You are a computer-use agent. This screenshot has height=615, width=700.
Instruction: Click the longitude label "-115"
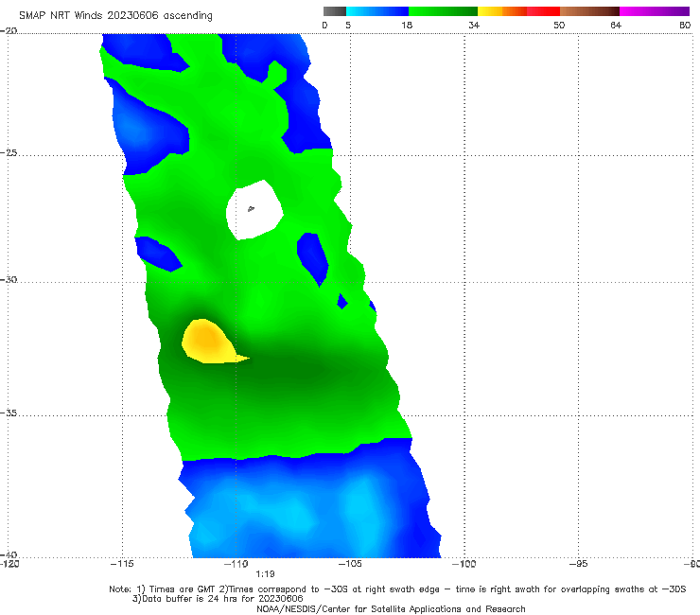point(122,564)
